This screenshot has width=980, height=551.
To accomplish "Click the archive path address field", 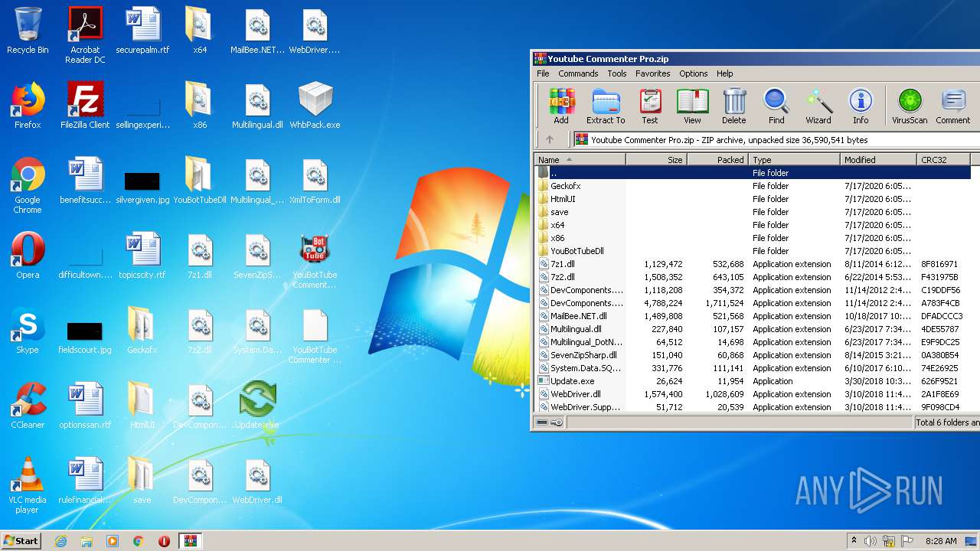I will pos(776,139).
